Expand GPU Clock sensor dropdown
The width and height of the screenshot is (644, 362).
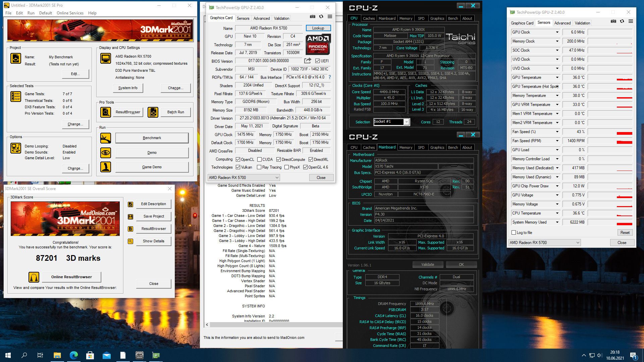[x=557, y=33]
